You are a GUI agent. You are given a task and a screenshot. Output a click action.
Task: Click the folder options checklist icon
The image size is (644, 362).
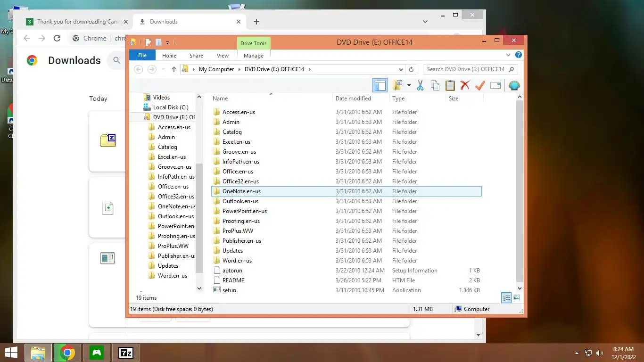[x=398, y=85]
